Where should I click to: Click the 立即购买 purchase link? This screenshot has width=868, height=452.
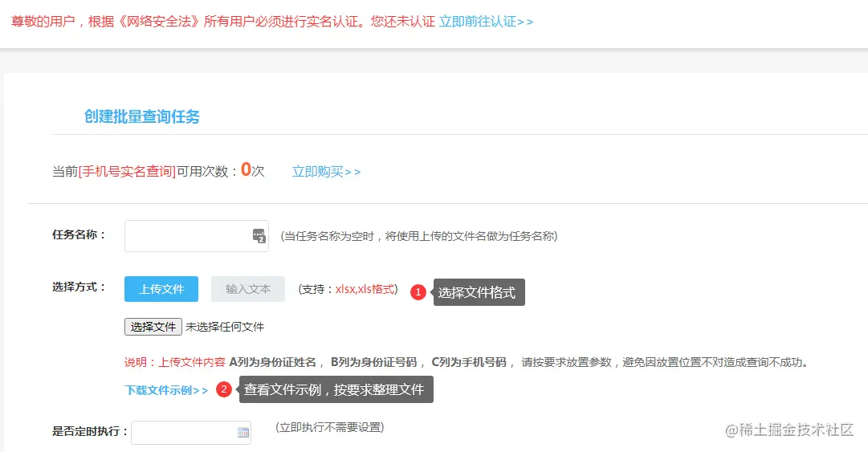[326, 172]
